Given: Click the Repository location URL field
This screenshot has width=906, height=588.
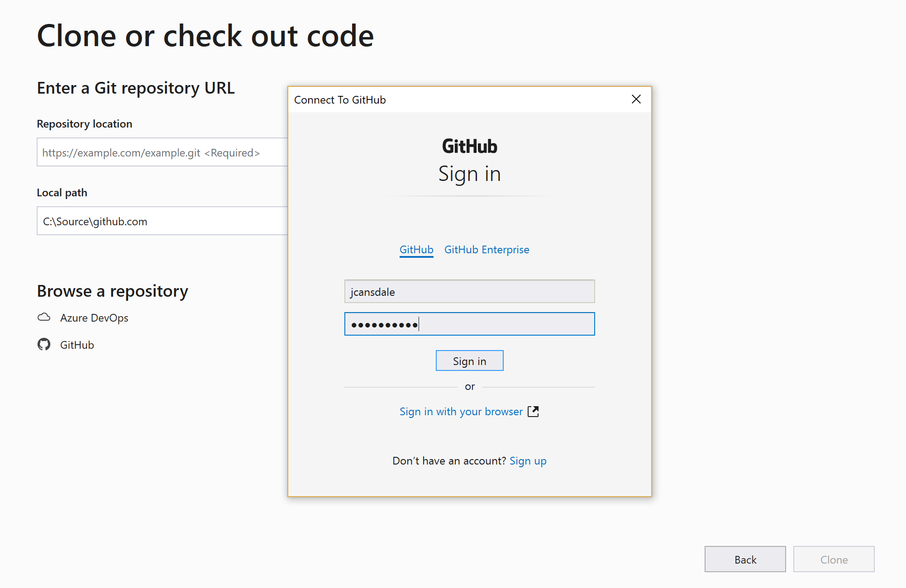Looking at the screenshot, I should coord(162,152).
